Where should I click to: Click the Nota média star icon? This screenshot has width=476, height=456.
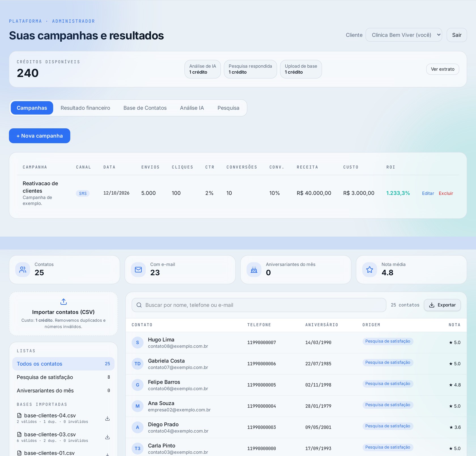click(x=369, y=270)
